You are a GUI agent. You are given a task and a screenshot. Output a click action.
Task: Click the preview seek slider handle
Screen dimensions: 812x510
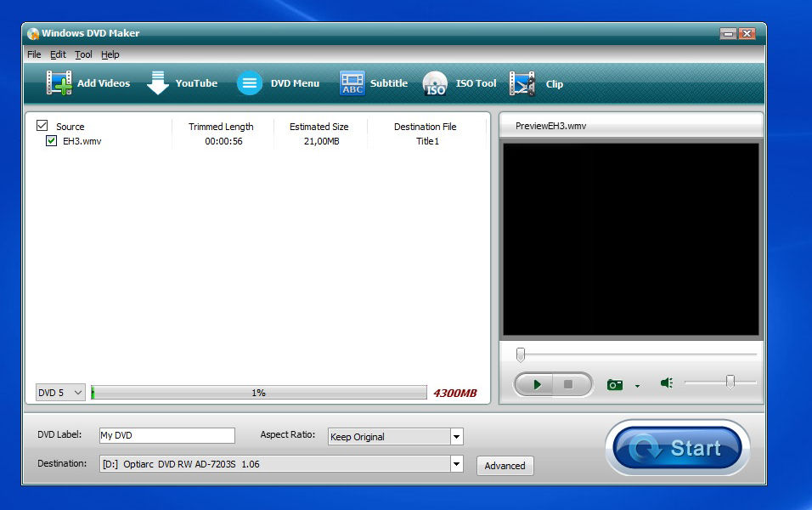(x=521, y=354)
